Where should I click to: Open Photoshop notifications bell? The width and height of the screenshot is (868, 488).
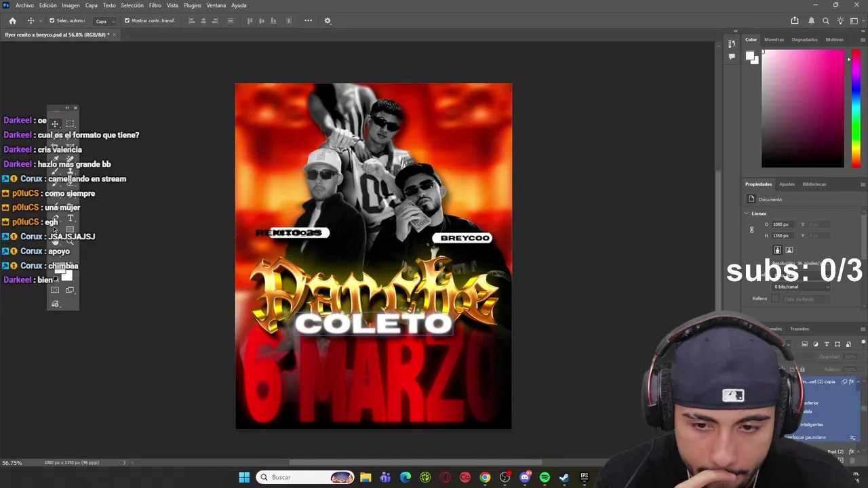tap(812, 20)
